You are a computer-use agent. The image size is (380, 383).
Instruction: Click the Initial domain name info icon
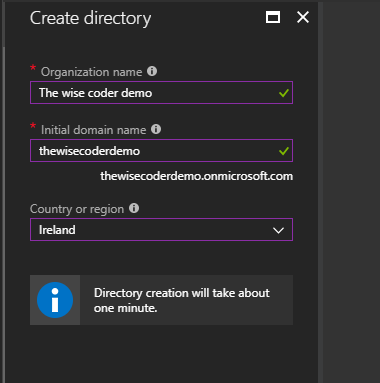(156, 129)
